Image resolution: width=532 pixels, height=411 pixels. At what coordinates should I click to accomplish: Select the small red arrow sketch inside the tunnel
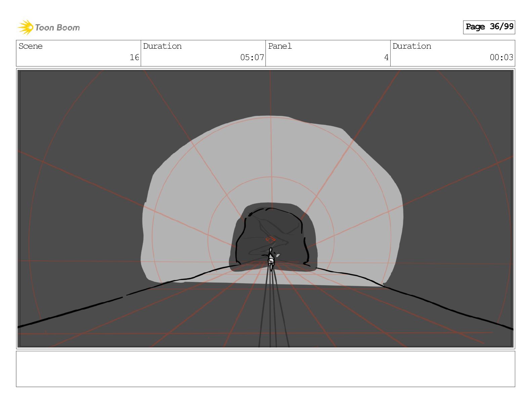point(270,239)
